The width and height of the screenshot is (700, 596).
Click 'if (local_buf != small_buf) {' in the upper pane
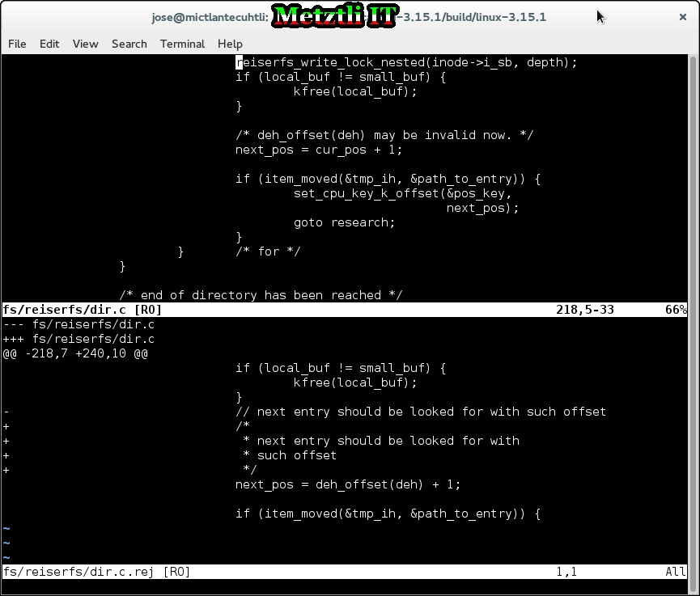341,77
